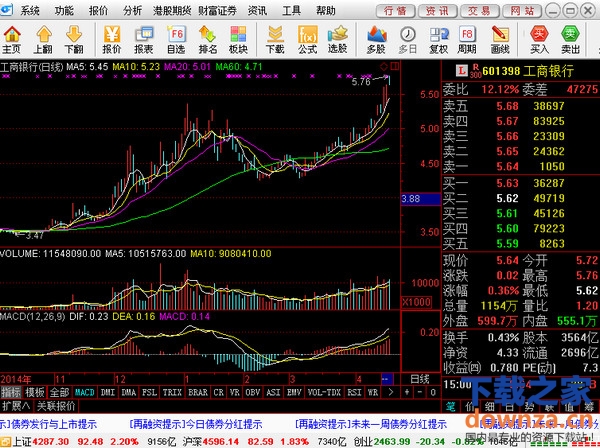Viewport: 600px width, 448px height.
Task: Click the 公式 formula icon
Action: [x=307, y=40]
